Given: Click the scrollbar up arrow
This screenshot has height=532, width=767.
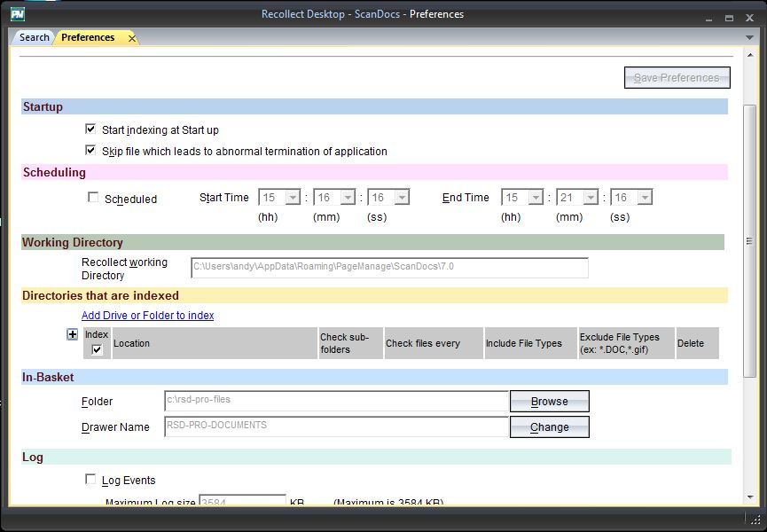Looking at the screenshot, I should [x=749, y=55].
